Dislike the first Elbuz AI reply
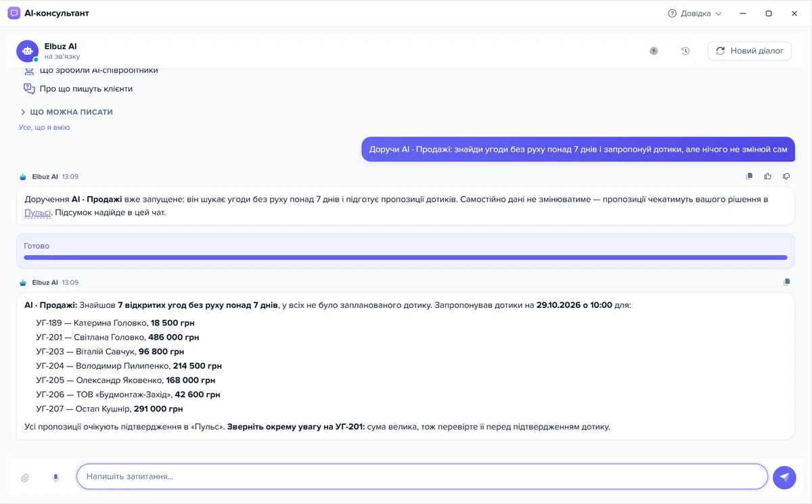The height and width of the screenshot is (504, 812). pyautogui.click(x=786, y=177)
